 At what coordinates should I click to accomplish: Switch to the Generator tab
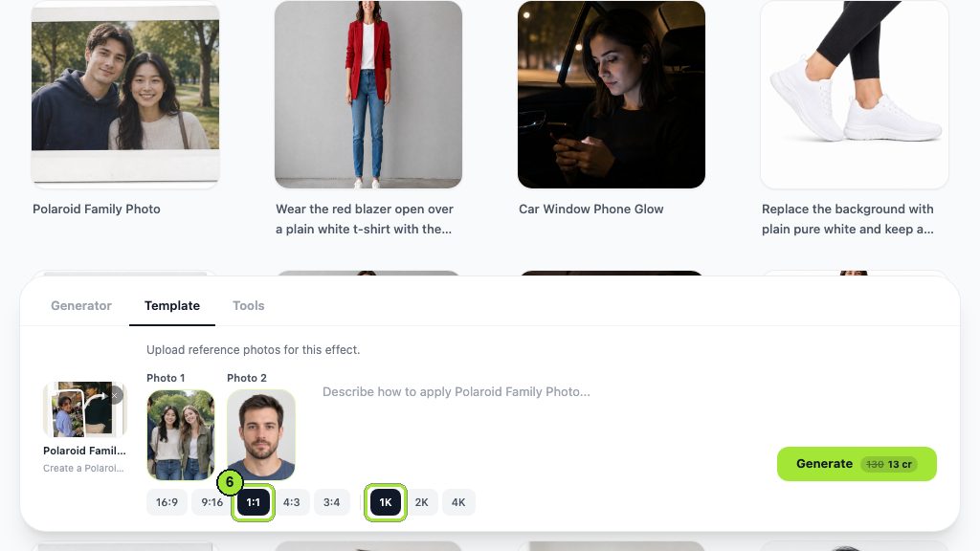(x=81, y=305)
